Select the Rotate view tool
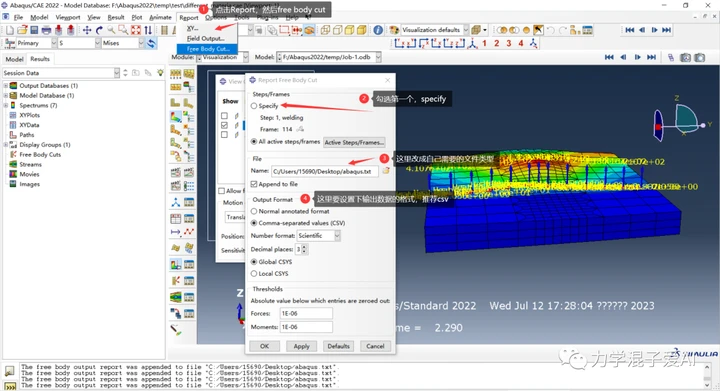720x391 pixels. click(x=99, y=30)
